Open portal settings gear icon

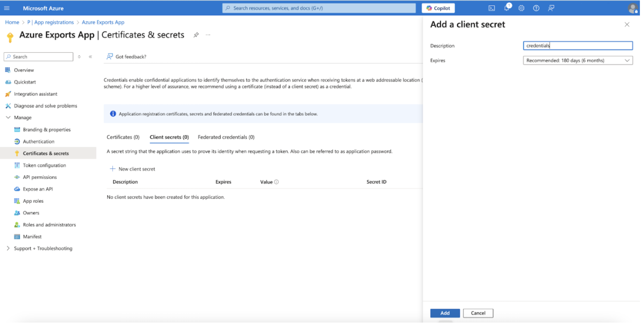click(x=521, y=8)
